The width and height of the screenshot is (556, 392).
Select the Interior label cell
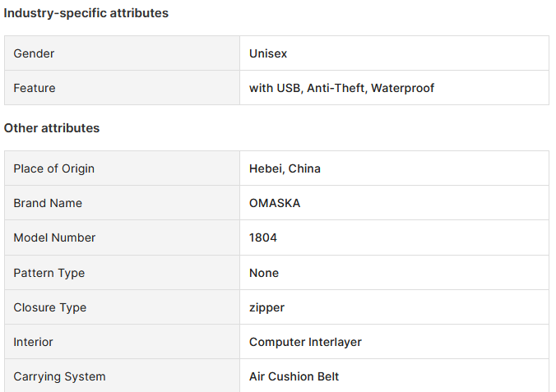(x=122, y=342)
